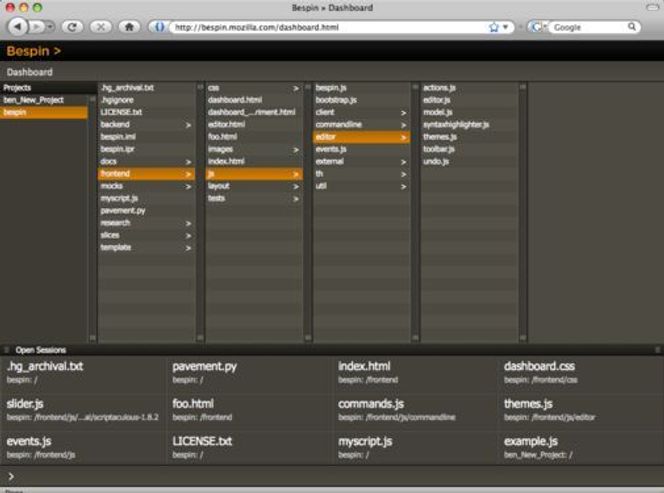Select the js folder row
The height and width of the screenshot is (493, 664).
click(x=254, y=174)
